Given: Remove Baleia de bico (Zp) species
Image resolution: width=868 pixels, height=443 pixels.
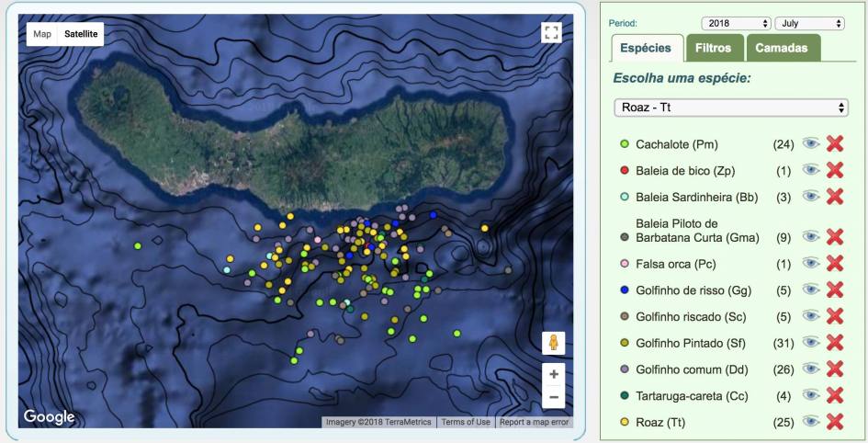Looking at the screenshot, I should click(835, 171).
